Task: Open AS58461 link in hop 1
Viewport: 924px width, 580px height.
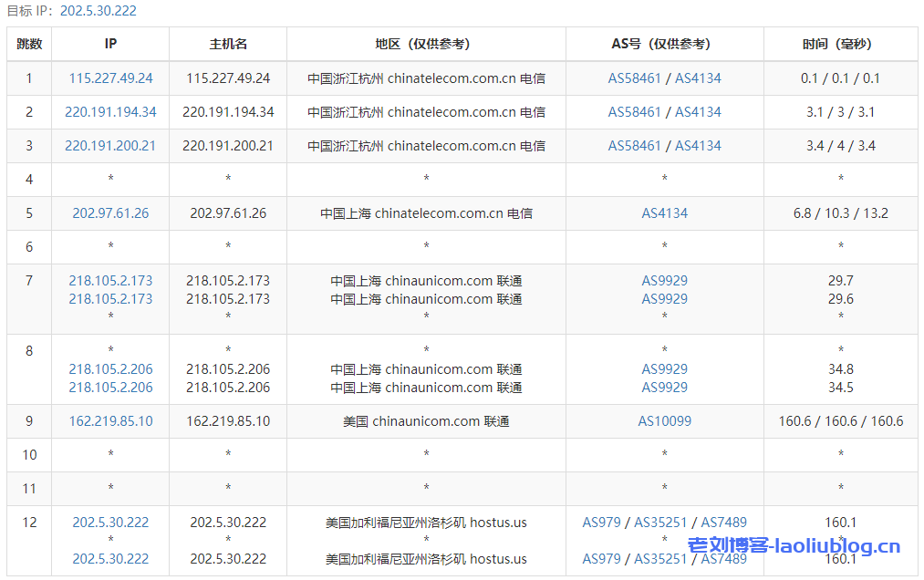Action: pos(632,78)
